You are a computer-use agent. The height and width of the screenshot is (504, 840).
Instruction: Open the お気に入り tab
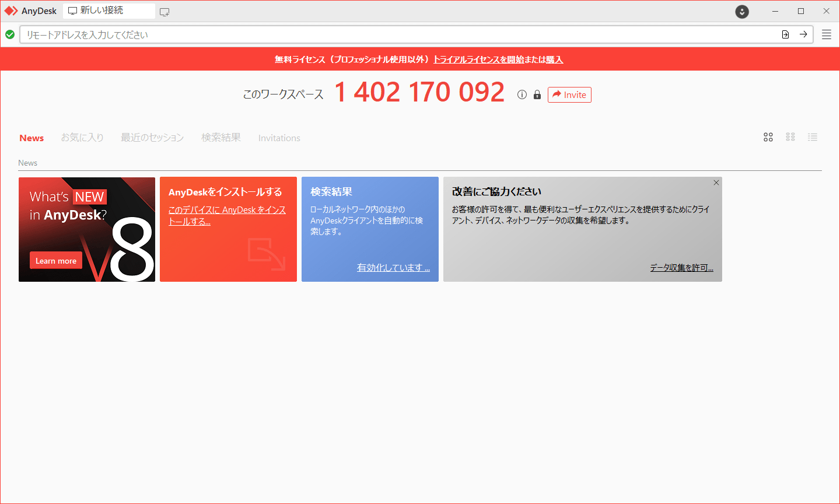point(82,138)
